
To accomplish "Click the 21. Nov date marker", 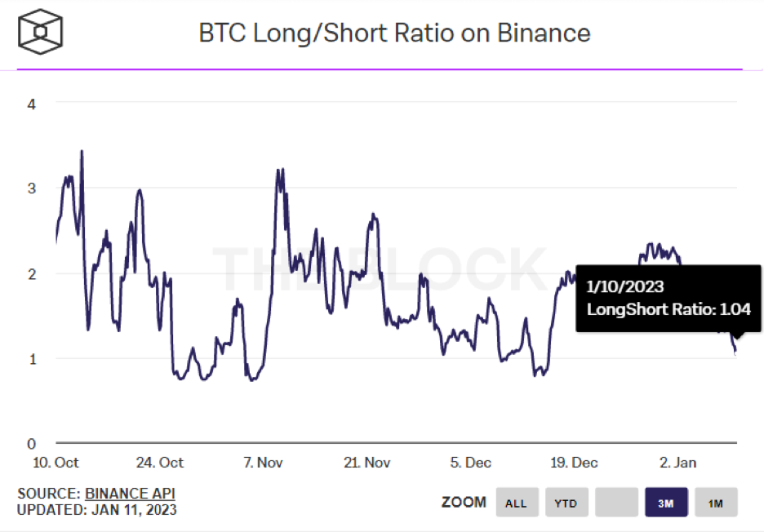I will pyautogui.click(x=366, y=463).
